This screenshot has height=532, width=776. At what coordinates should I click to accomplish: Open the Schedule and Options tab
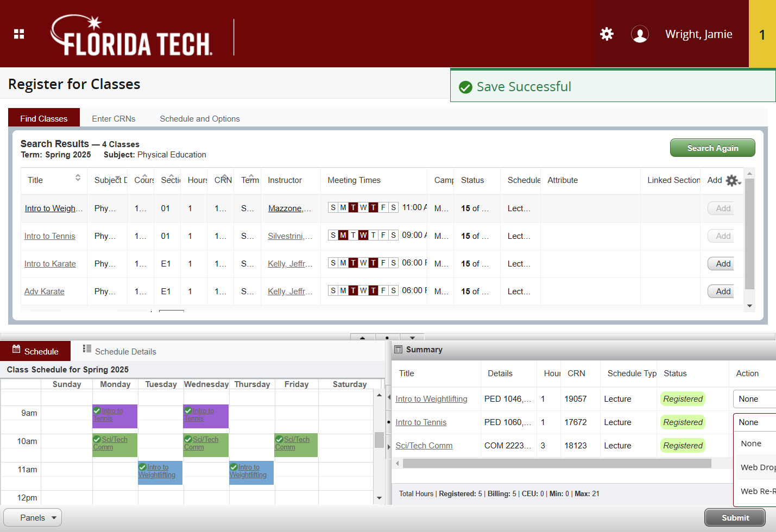point(200,119)
